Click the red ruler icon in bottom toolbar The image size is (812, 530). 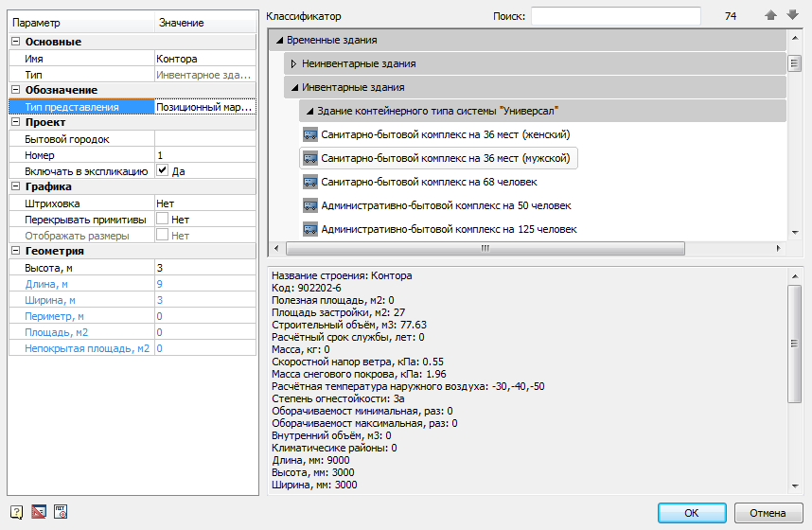click(x=38, y=512)
